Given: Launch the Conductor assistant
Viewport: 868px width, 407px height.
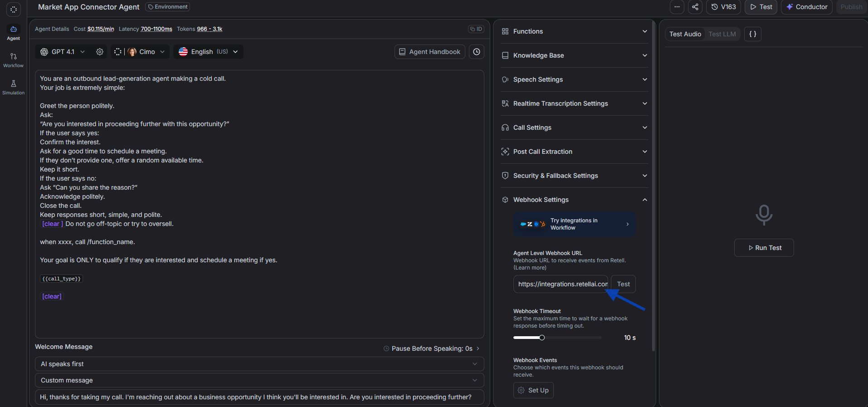Looking at the screenshot, I should [807, 7].
